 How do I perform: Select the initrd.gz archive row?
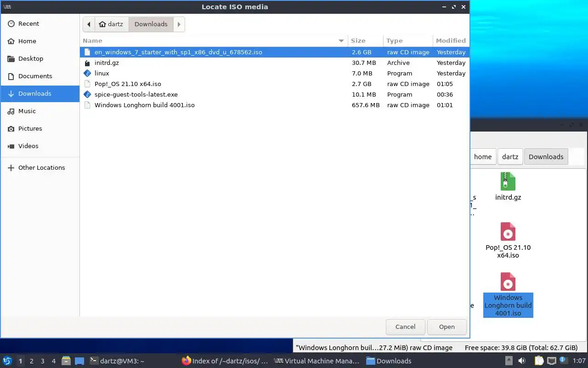pyautogui.click(x=275, y=63)
